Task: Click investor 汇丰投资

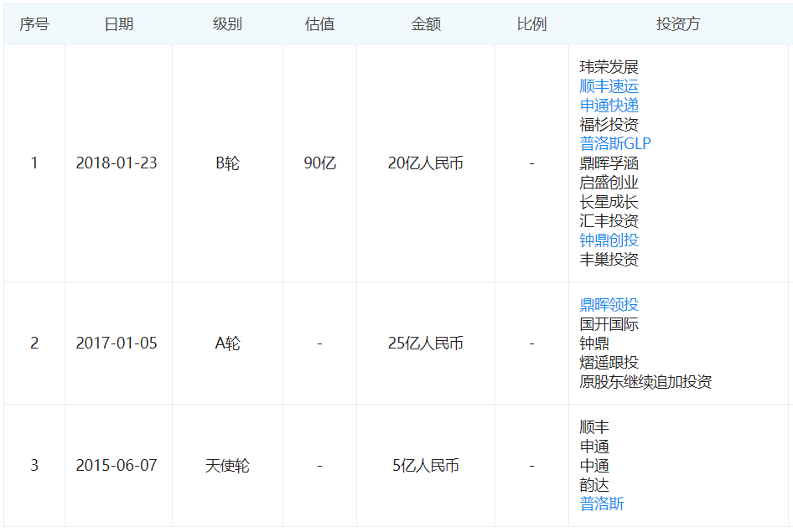Action: point(609,221)
